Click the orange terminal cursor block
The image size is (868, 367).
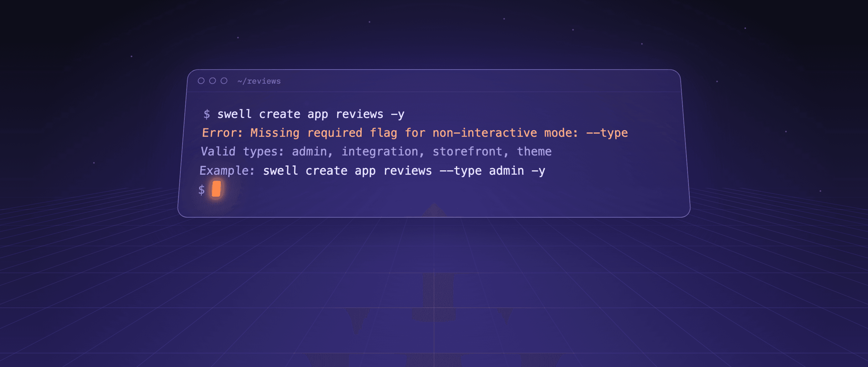[x=216, y=189]
